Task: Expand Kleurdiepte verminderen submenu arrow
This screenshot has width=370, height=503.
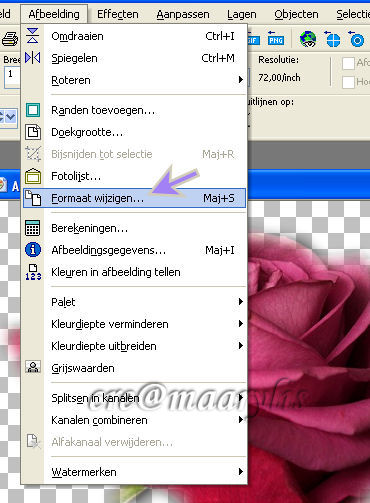Action: point(241,324)
